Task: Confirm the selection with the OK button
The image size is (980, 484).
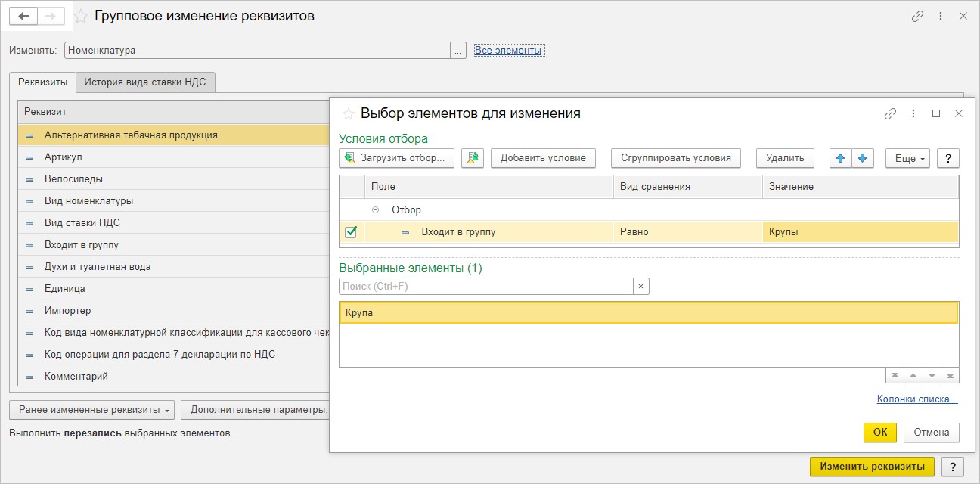Action: coord(880,433)
